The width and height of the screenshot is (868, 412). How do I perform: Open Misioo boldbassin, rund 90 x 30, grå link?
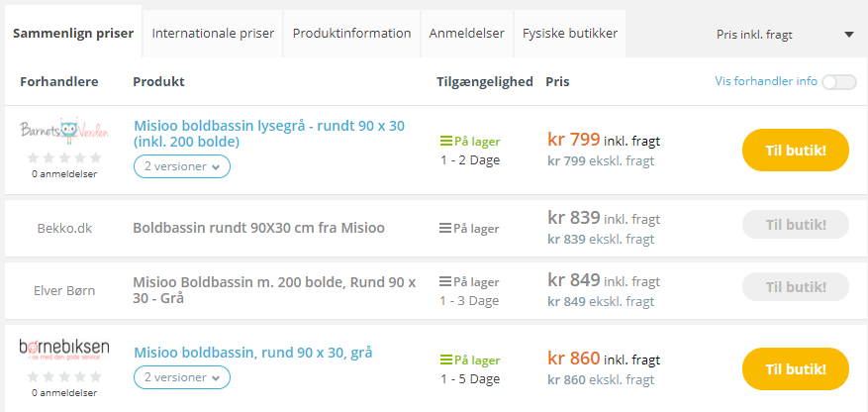point(253,353)
